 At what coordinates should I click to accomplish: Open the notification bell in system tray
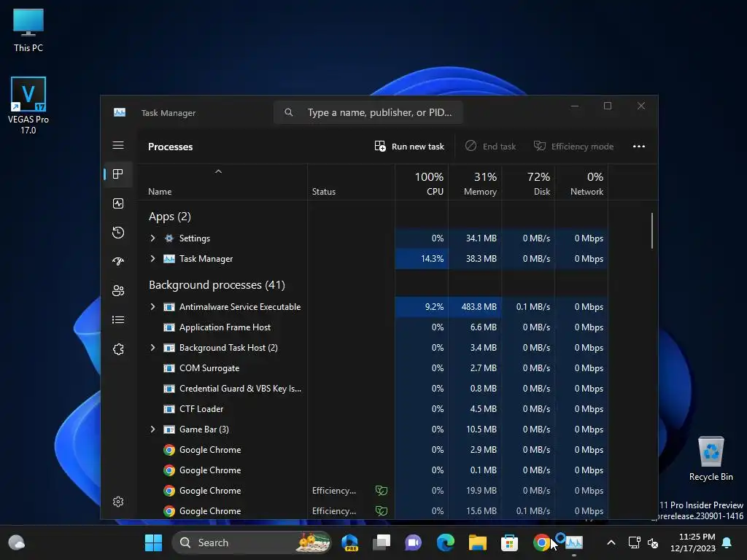(727, 542)
